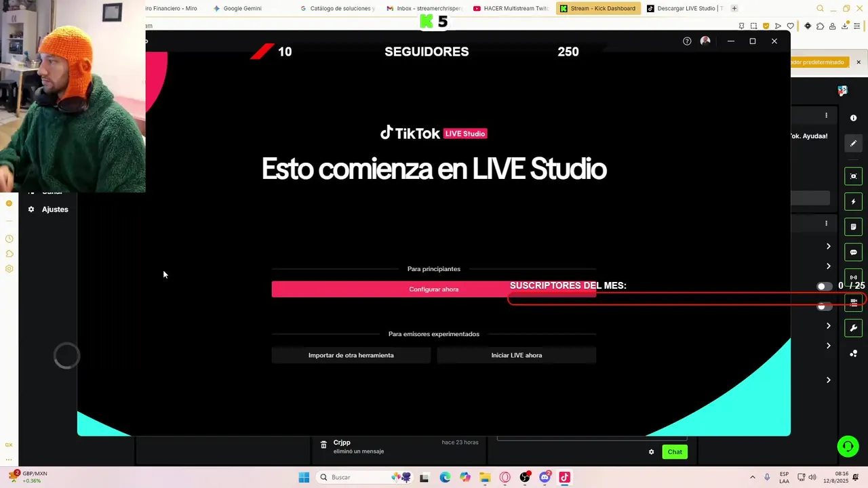Open browser downloads icon

click(x=846, y=26)
